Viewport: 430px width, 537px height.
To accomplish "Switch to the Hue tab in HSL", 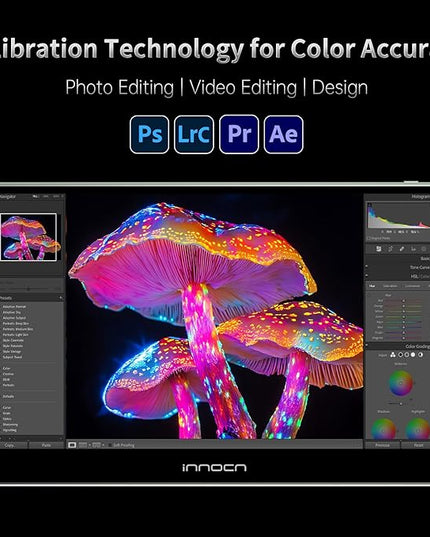I will coord(372,286).
